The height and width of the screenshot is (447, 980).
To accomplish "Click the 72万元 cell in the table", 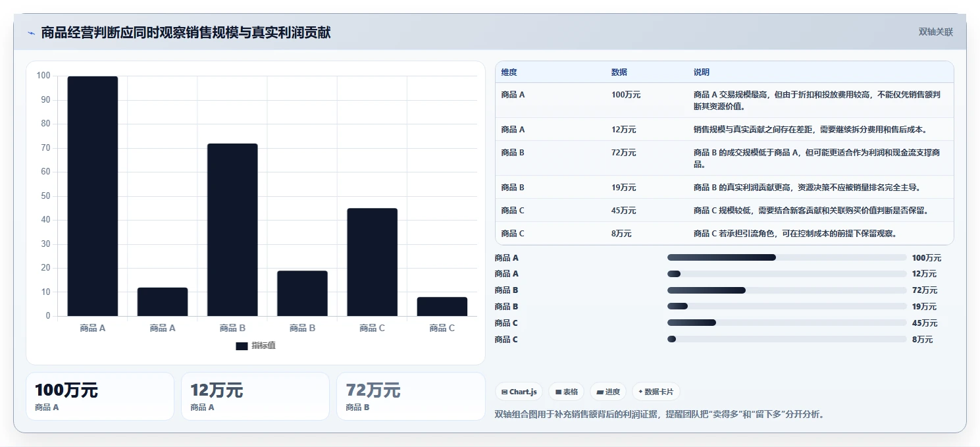I will pyautogui.click(x=624, y=153).
